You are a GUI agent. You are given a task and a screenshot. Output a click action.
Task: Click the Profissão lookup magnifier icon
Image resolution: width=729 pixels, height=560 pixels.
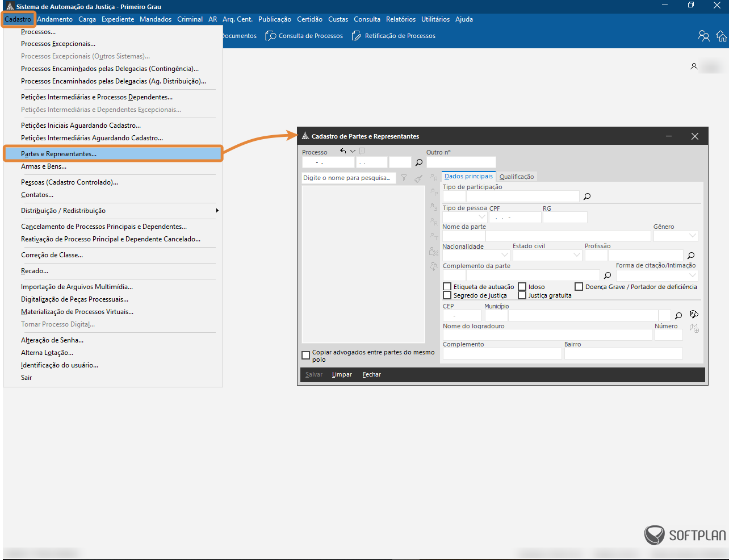point(691,256)
